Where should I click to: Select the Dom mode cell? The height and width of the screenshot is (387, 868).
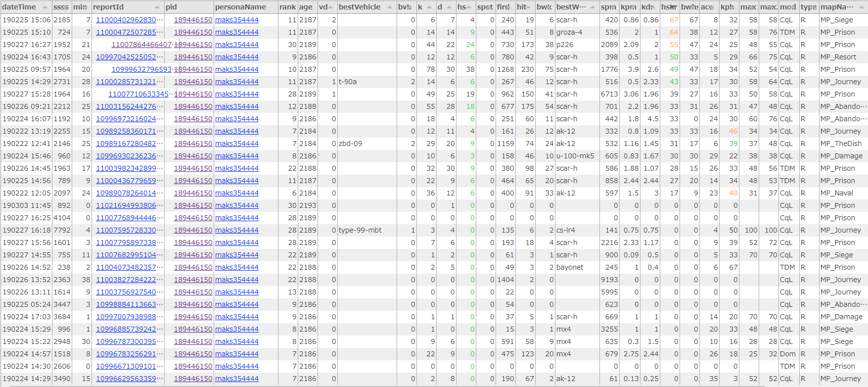coord(789,354)
